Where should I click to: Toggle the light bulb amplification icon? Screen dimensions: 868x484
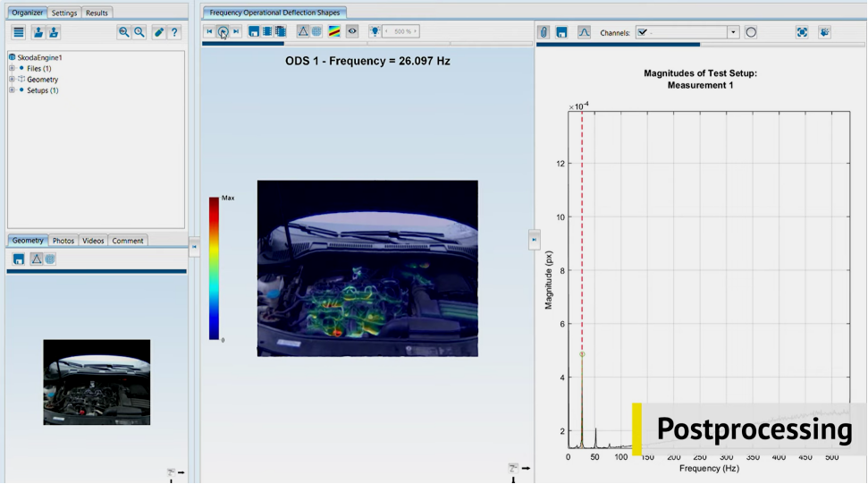click(x=375, y=31)
